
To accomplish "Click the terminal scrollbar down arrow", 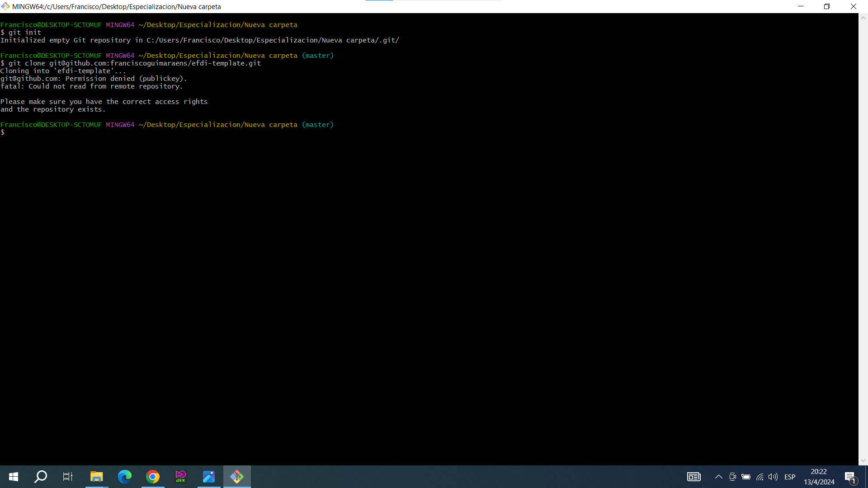I will click(x=863, y=461).
